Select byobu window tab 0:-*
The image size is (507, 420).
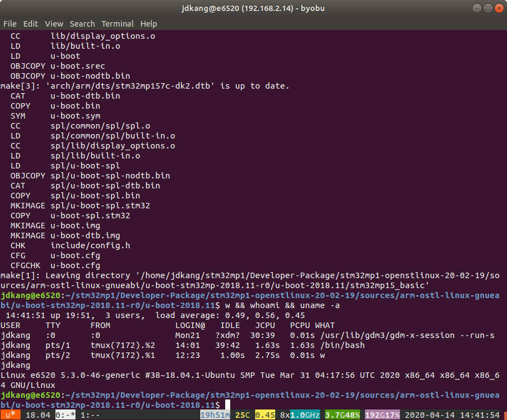pyautogui.click(x=65, y=415)
